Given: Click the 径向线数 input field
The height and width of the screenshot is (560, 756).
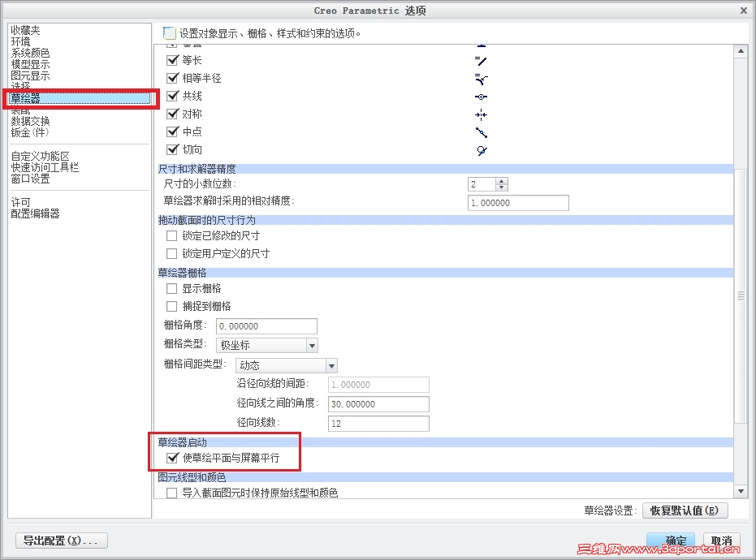Looking at the screenshot, I should click(x=378, y=424).
